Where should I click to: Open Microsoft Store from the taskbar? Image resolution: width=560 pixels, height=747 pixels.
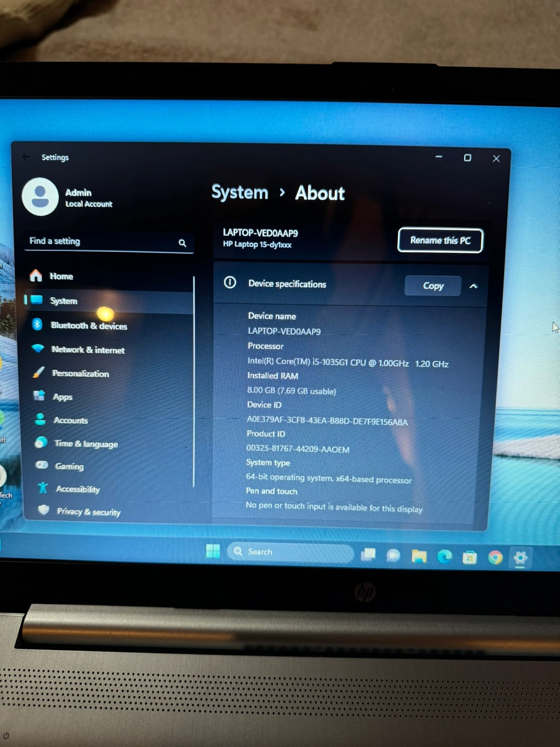click(x=470, y=558)
